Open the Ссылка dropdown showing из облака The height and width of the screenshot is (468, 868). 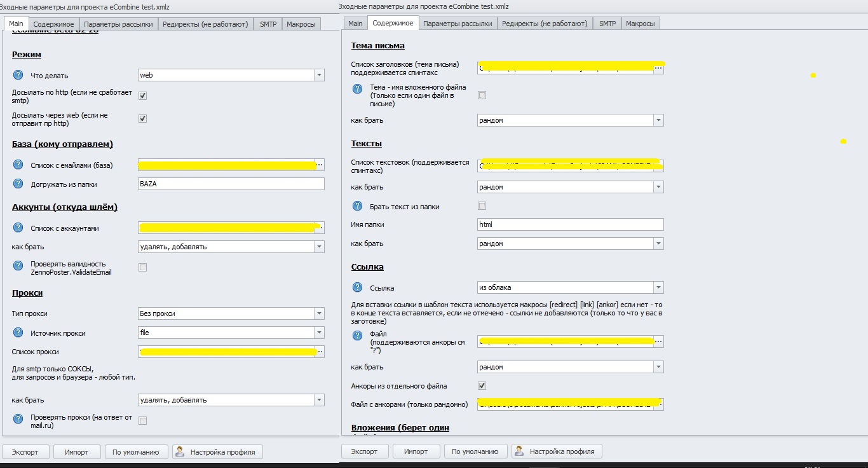coord(571,287)
